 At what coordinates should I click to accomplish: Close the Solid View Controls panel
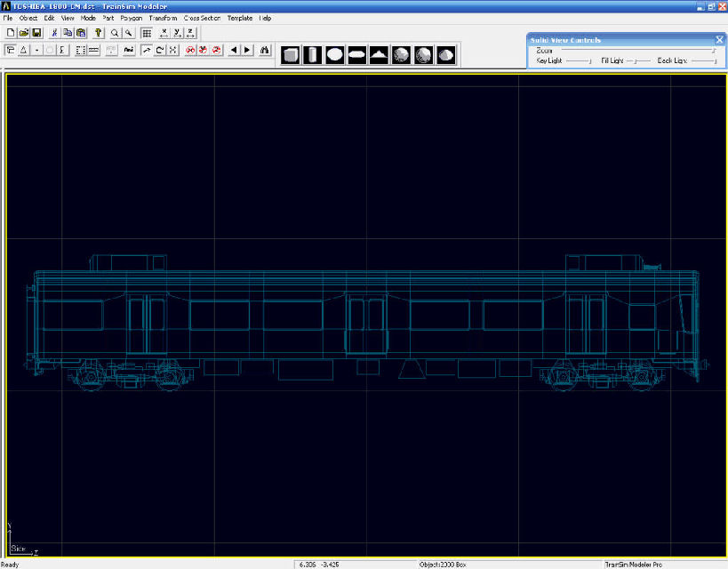click(x=719, y=40)
